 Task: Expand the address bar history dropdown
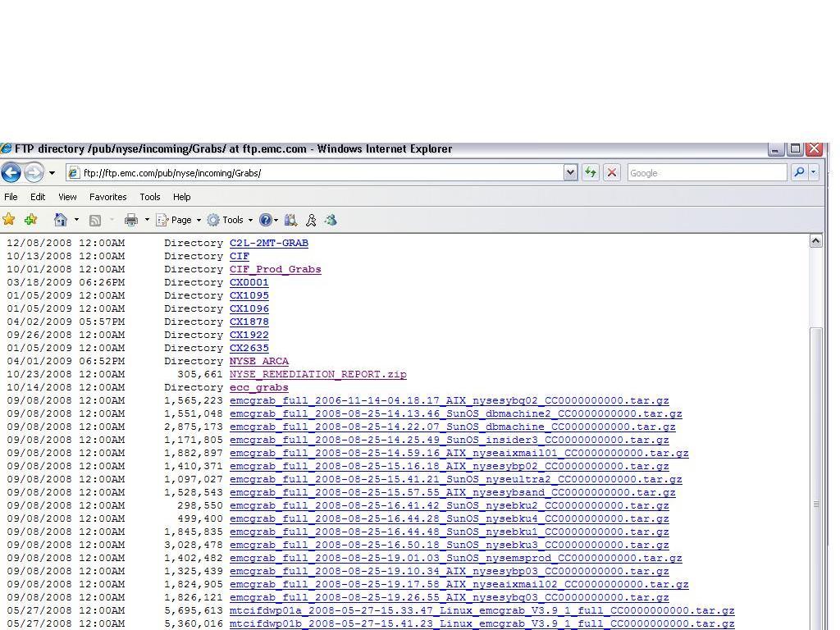pyautogui.click(x=571, y=172)
